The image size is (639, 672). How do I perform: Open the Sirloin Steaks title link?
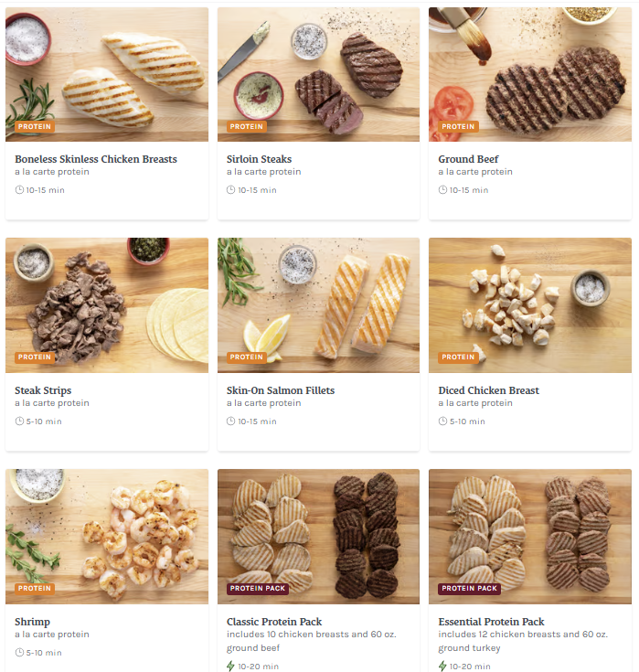[260, 159]
